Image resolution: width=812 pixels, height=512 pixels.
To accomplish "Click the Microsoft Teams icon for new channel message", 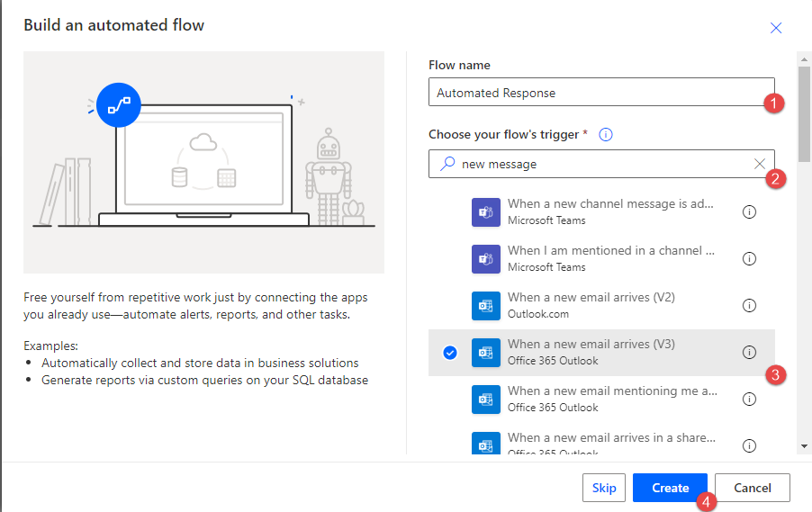I will pyautogui.click(x=485, y=212).
